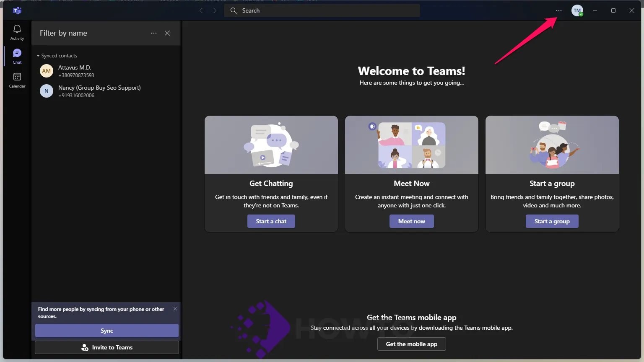Click the Sync button
The height and width of the screenshot is (362, 644).
[107, 331]
